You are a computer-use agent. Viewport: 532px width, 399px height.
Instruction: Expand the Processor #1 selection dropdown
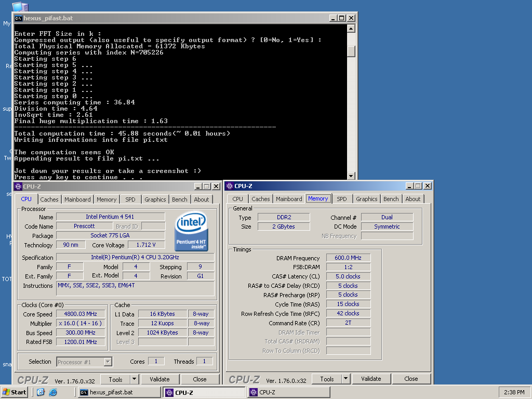pos(108,362)
